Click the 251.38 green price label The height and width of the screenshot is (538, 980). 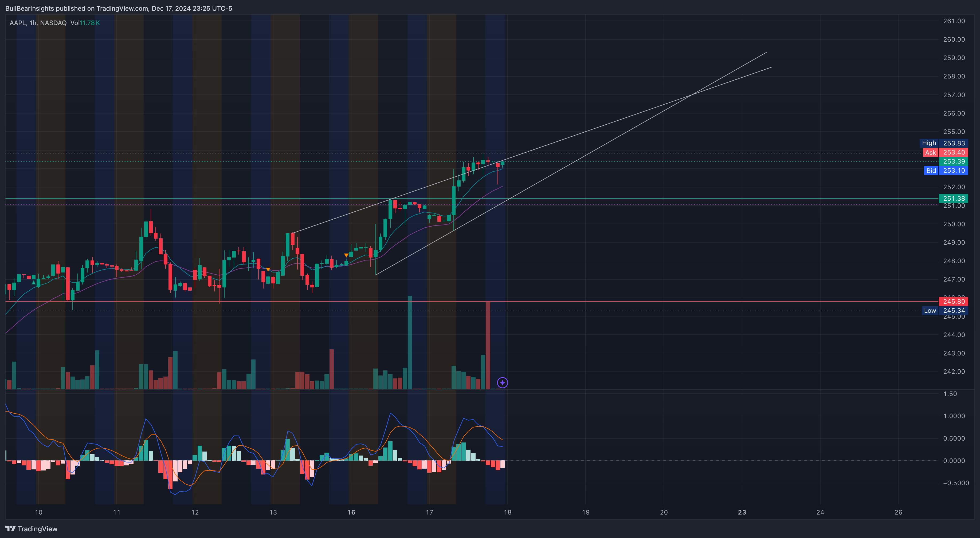(953, 199)
